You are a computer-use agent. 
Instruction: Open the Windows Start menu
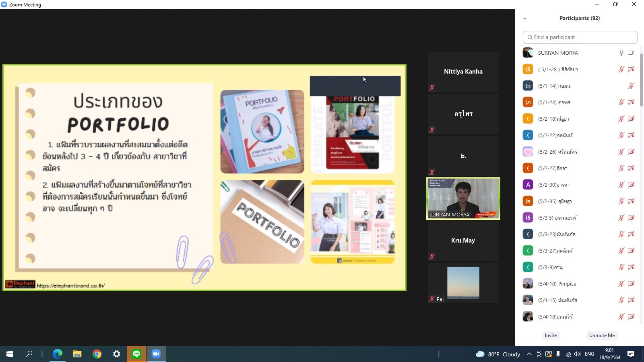pyautogui.click(x=10, y=354)
